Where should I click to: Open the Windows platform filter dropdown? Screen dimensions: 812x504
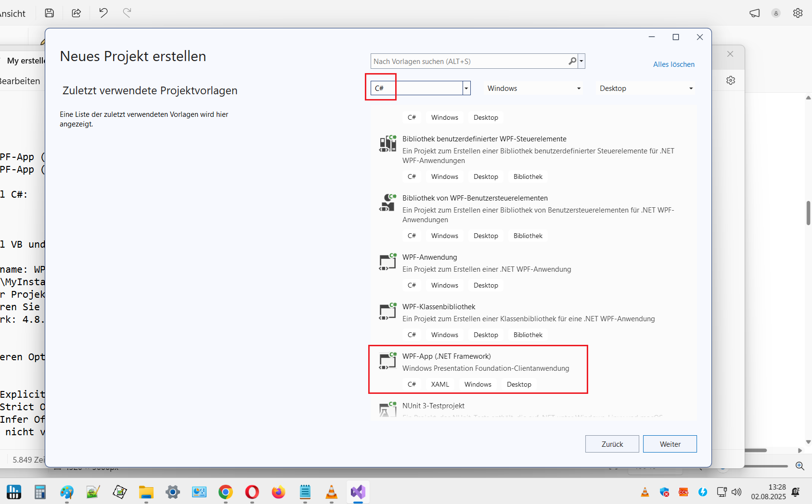click(x=534, y=88)
